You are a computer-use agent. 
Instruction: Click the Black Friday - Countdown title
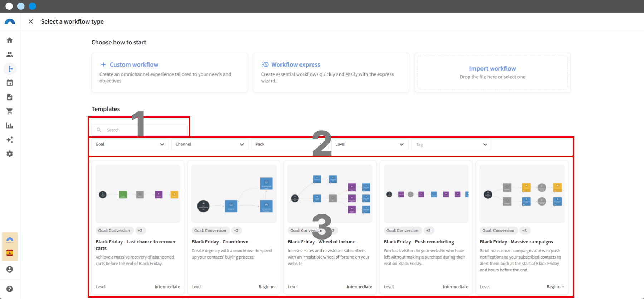pyautogui.click(x=220, y=242)
